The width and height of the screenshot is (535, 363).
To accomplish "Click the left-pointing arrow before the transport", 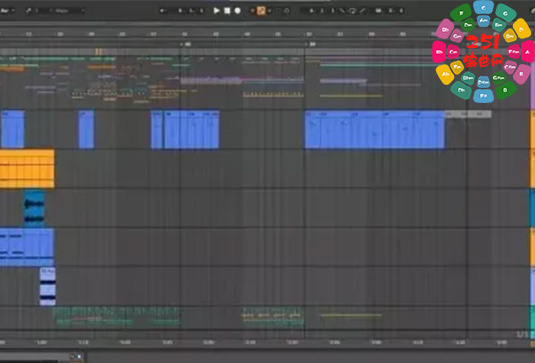I will 163,11.
